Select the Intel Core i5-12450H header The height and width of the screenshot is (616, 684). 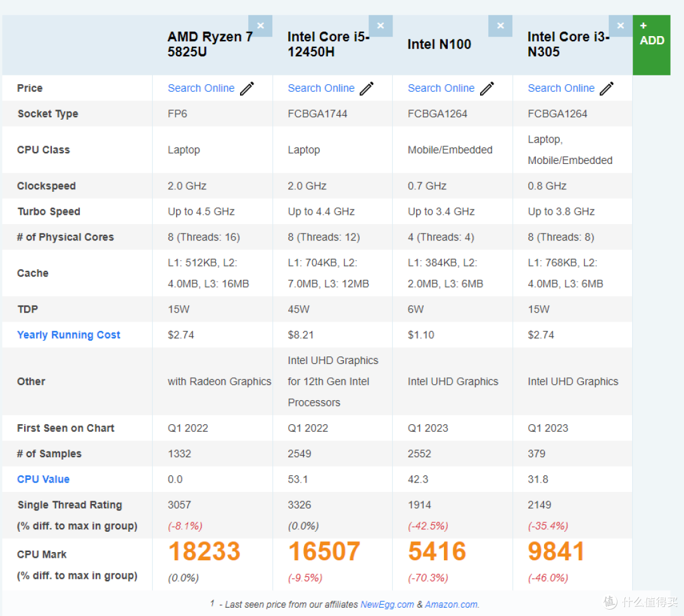click(x=329, y=44)
